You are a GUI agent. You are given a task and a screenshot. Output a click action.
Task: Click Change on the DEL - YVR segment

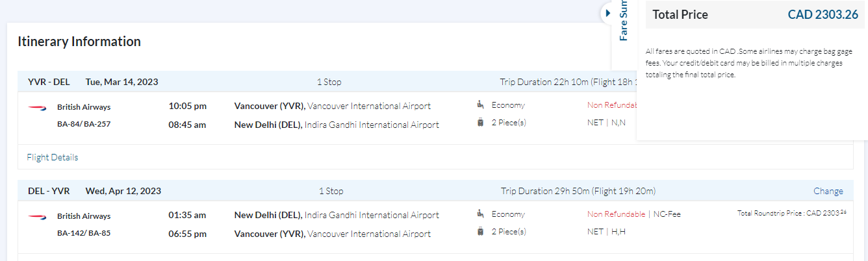(x=828, y=191)
